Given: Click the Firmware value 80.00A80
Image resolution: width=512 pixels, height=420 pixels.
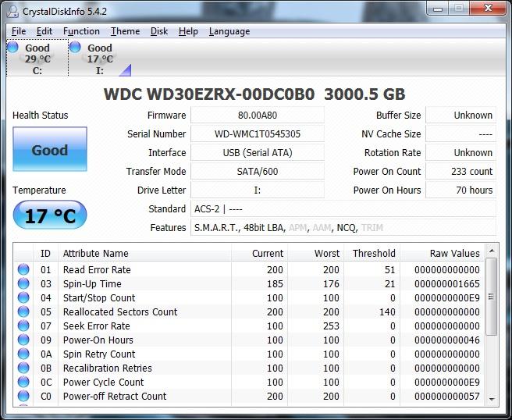Looking at the screenshot, I should point(258,116).
